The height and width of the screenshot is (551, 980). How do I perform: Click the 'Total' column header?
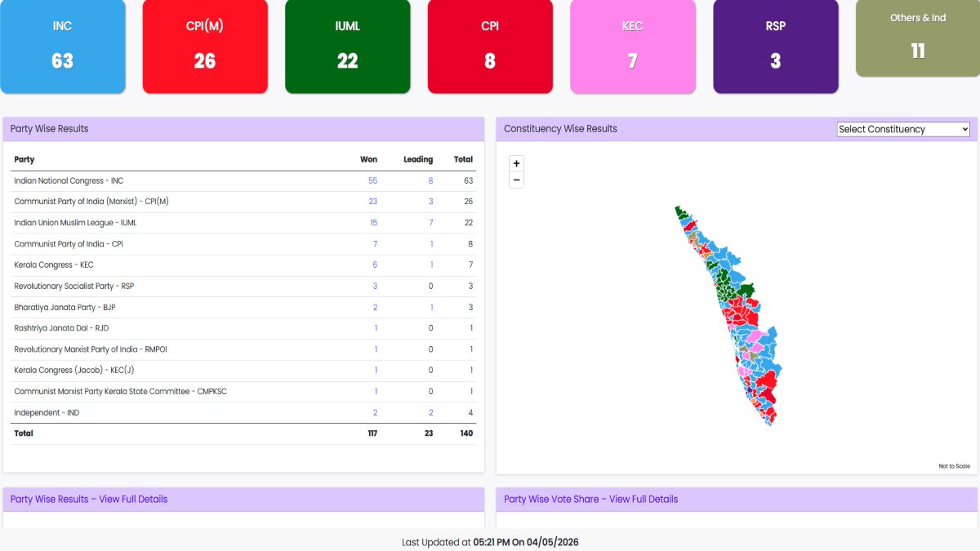pyautogui.click(x=463, y=159)
